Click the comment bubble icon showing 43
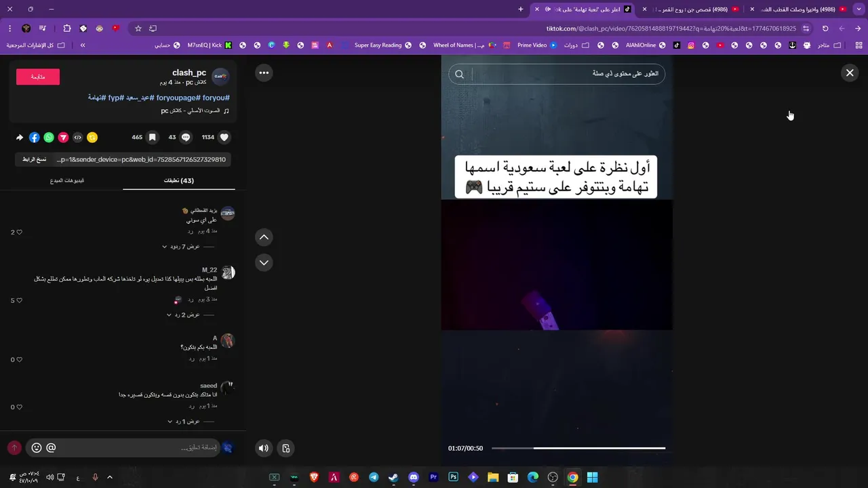Screen dimensions: 868x488 coord(185,137)
